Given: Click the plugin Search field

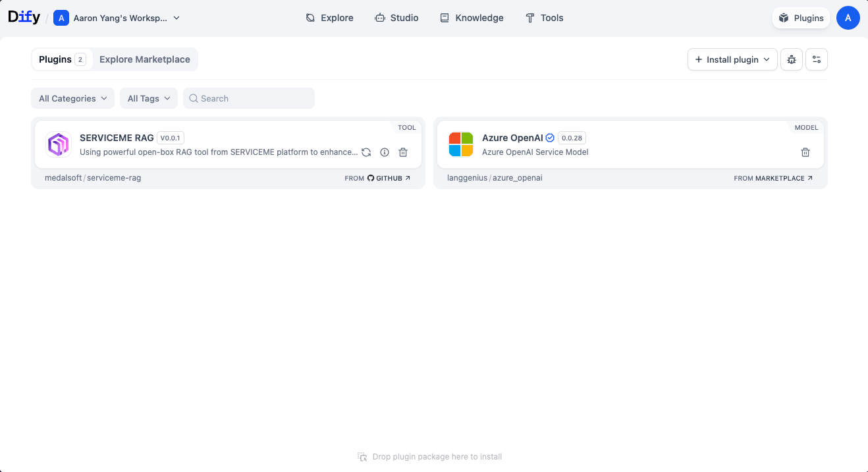Looking at the screenshot, I should click(249, 98).
